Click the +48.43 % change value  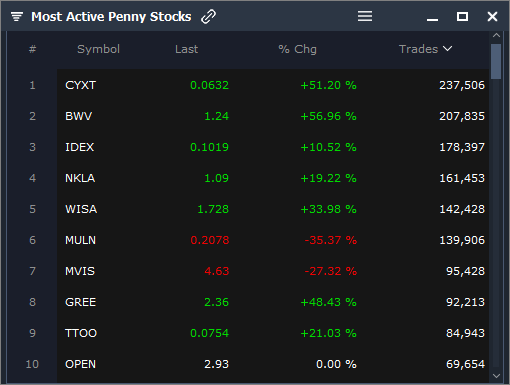[328, 302]
